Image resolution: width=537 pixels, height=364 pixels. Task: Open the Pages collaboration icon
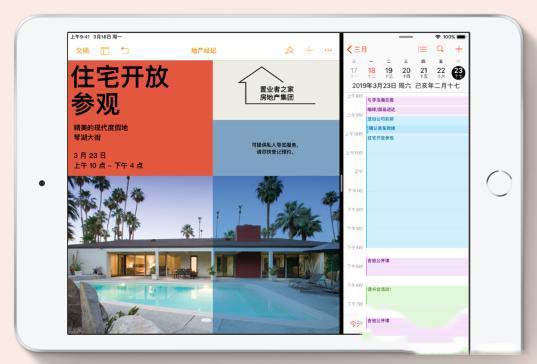tap(289, 51)
